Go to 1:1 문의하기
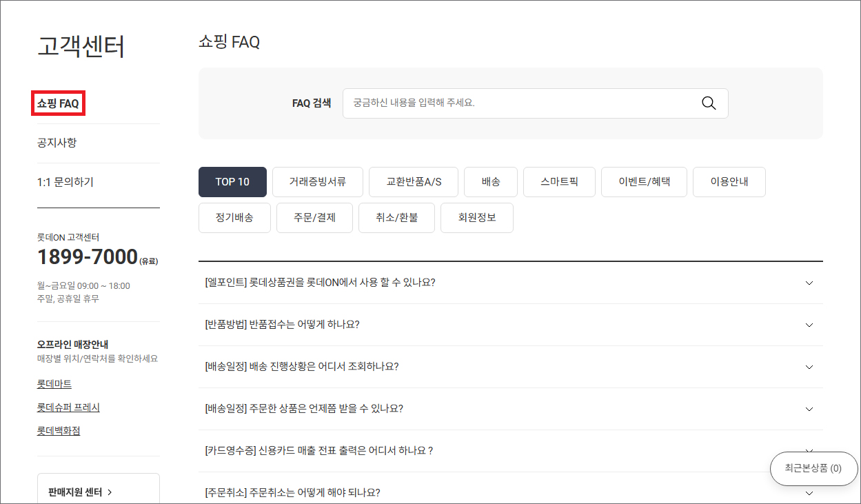Viewport: 861px width, 504px height. click(x=65, y=182)
